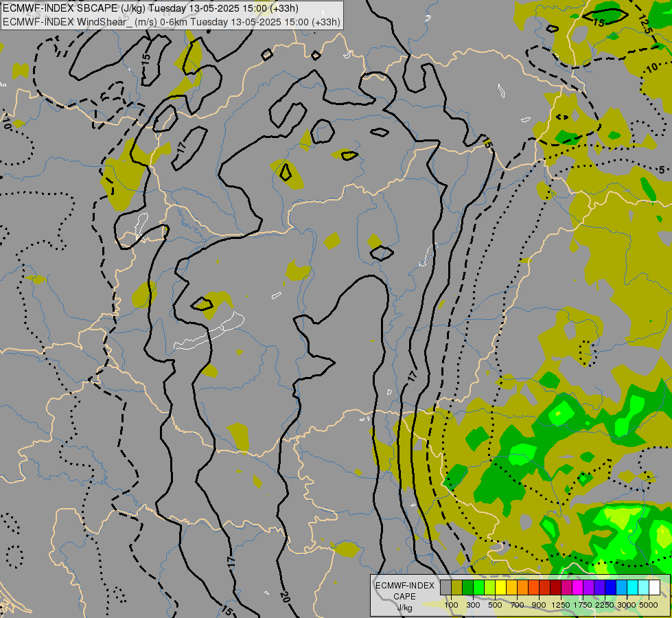The image size is (672, 618).
Task: Pick the pure blue legend swatch
Action: pos(611,588)
